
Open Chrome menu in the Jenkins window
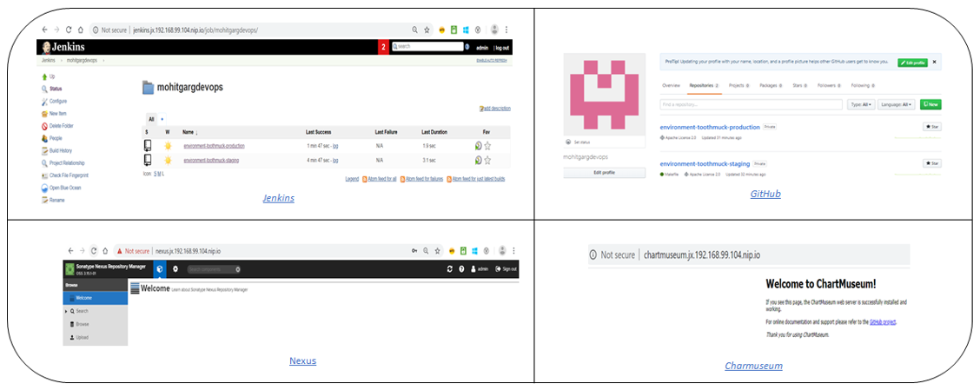[507, 30]
